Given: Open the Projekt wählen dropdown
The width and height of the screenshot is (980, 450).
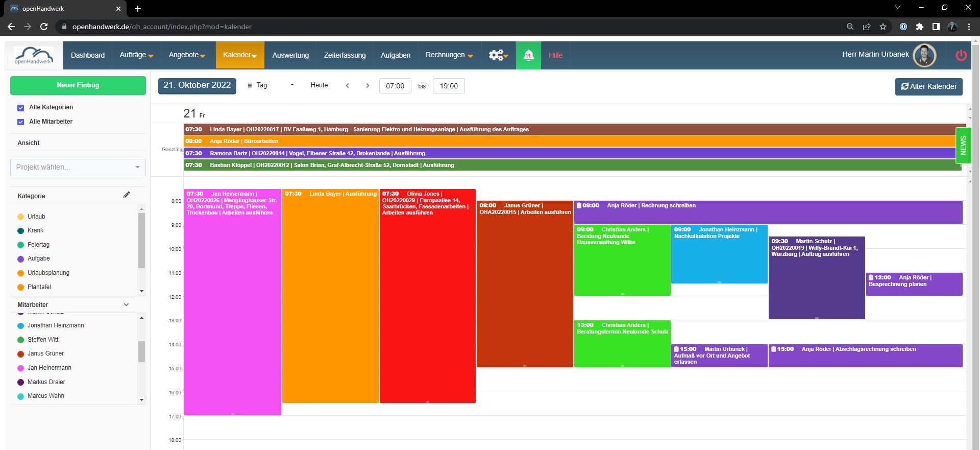Looking at the screenshot, I should point(78,168).
